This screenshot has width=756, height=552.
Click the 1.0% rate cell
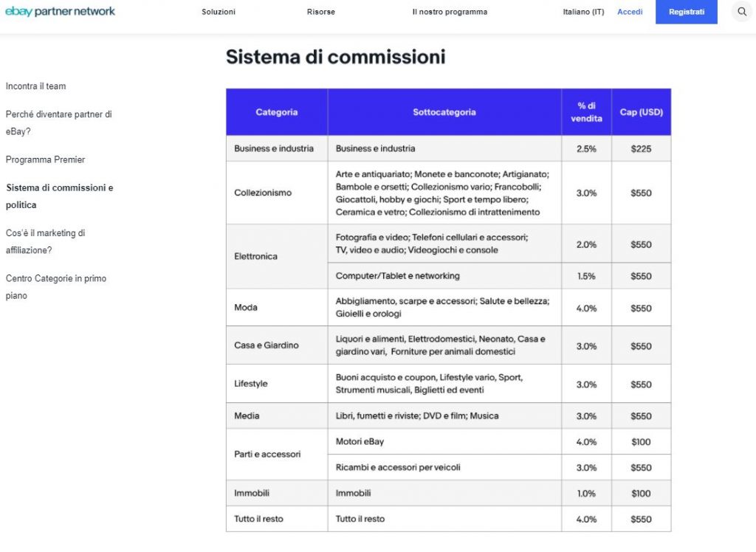coord(586,493)
